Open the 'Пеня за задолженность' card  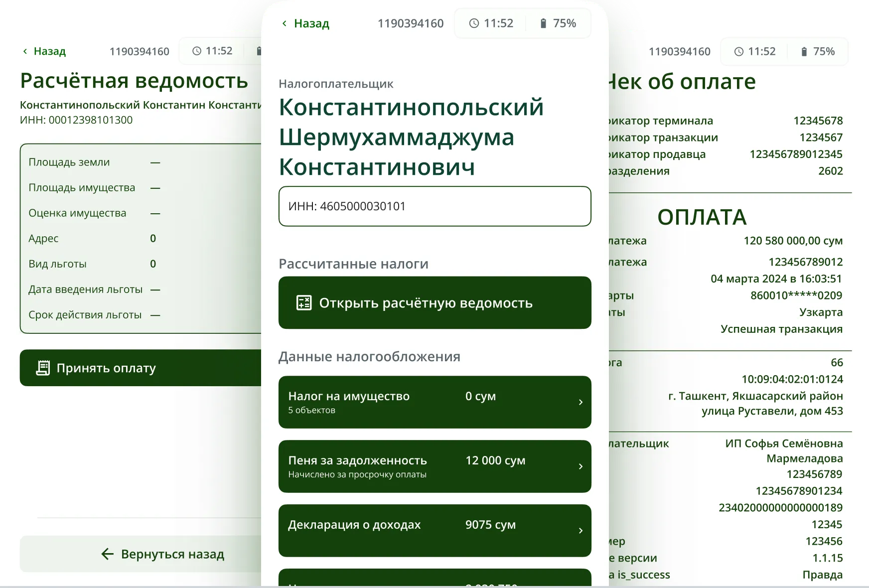pos(434,466)
